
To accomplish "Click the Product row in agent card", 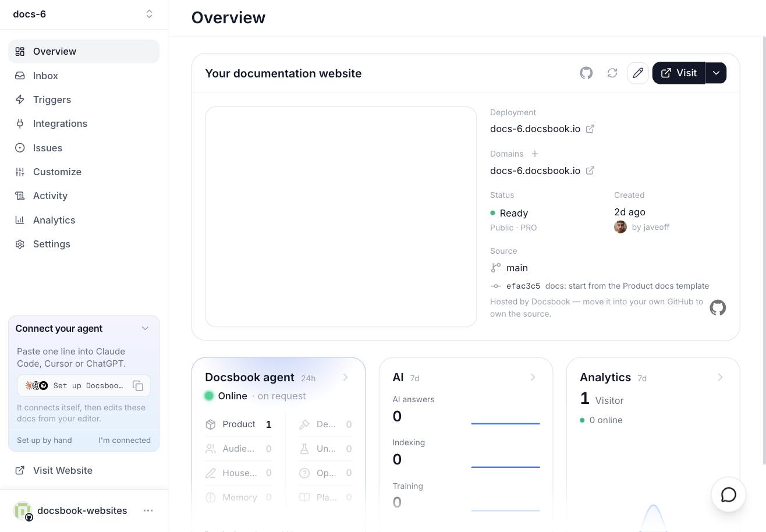I will (x=239, y=424).
